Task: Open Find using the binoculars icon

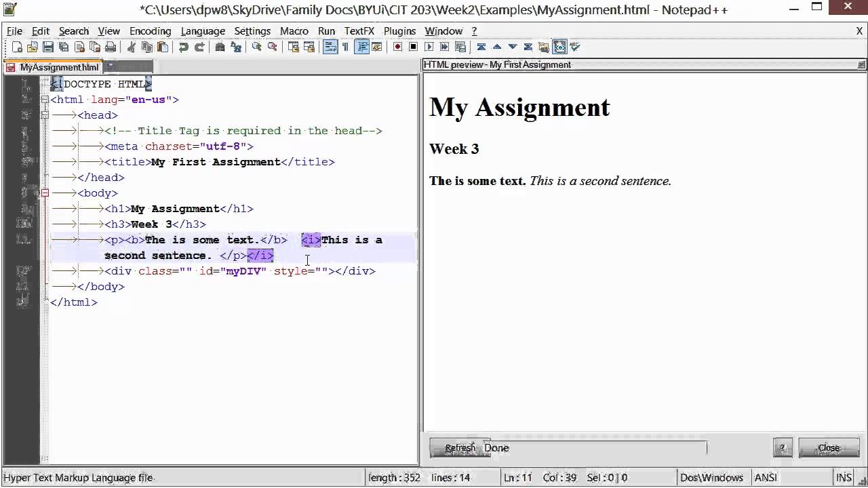Action: coord(220,47)
